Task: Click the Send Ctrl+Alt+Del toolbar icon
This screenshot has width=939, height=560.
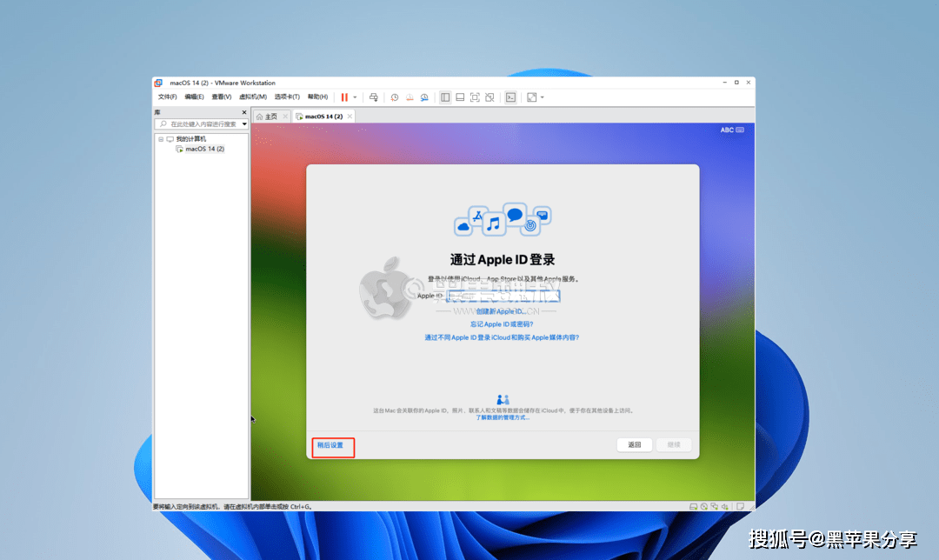Action: point(374,97)
